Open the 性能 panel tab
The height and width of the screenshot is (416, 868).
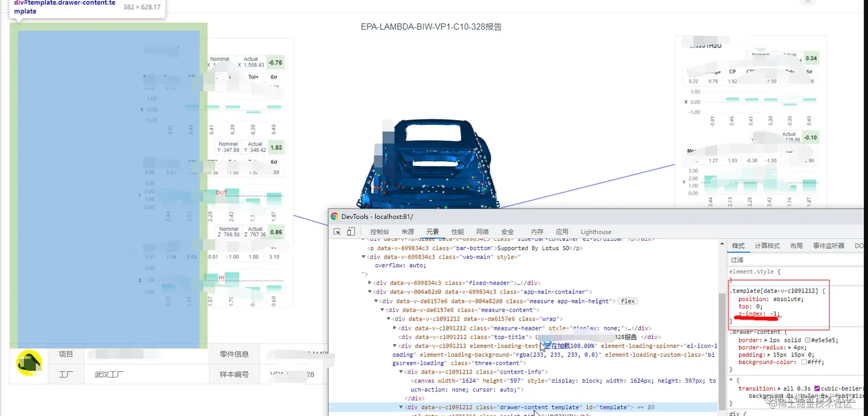(458, 232)
